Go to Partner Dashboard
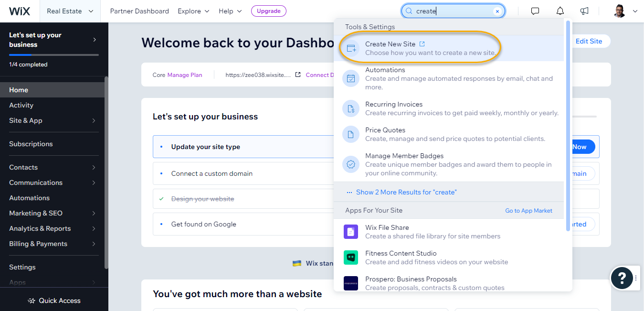644x311 pixels. click(139, 11)
